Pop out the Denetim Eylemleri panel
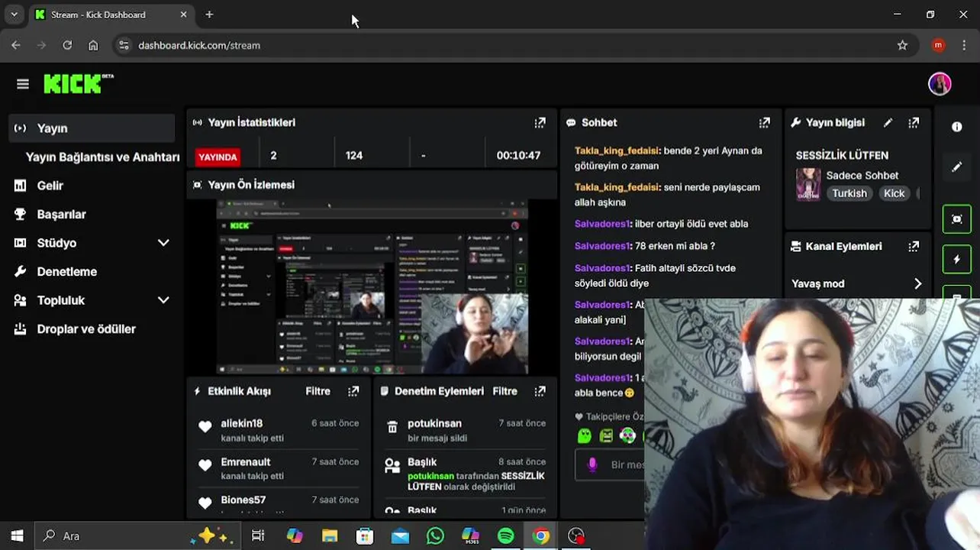The image size is (980, 550). pos(540,391)
